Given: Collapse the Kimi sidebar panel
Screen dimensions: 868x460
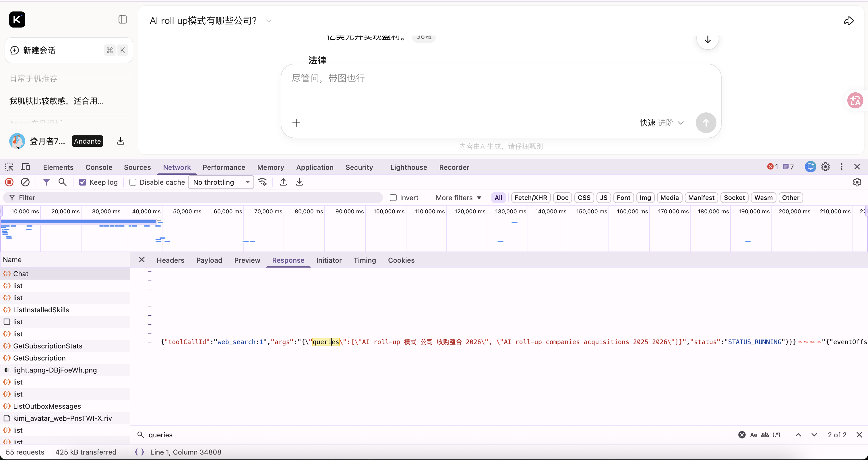Looking at the screenshot, I should pyautogui.click(x=123, y=20).
